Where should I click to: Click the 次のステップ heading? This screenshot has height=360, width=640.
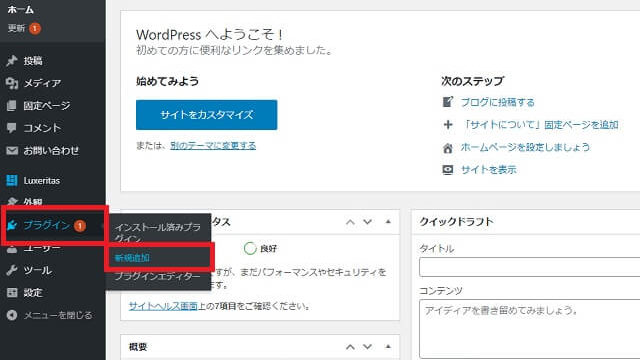pos(472,81)
